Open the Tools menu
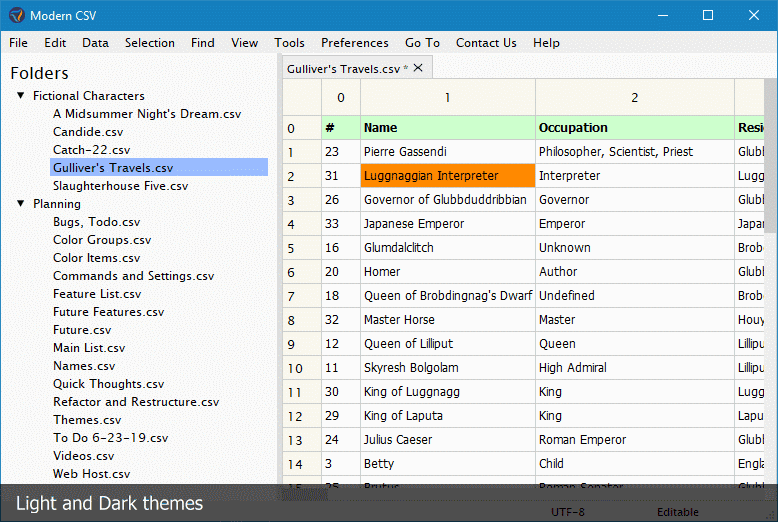Image resolution: width=778 pixels, height=522 pixels. click(289, 43)
